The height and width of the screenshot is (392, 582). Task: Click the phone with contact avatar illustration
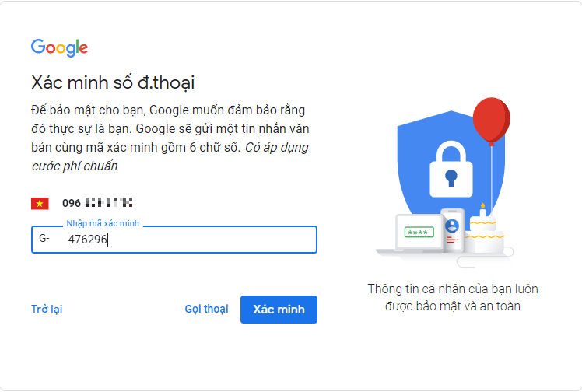coord(452,229)
